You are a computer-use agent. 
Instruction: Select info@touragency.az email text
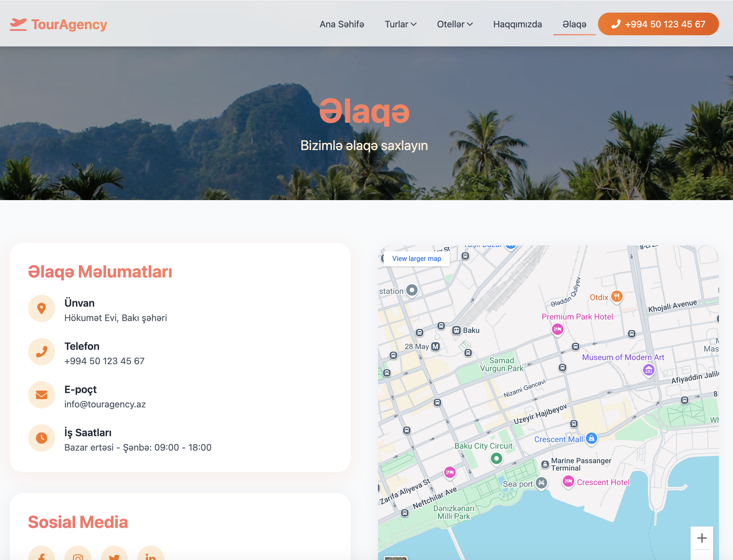(x=105, y=404)
